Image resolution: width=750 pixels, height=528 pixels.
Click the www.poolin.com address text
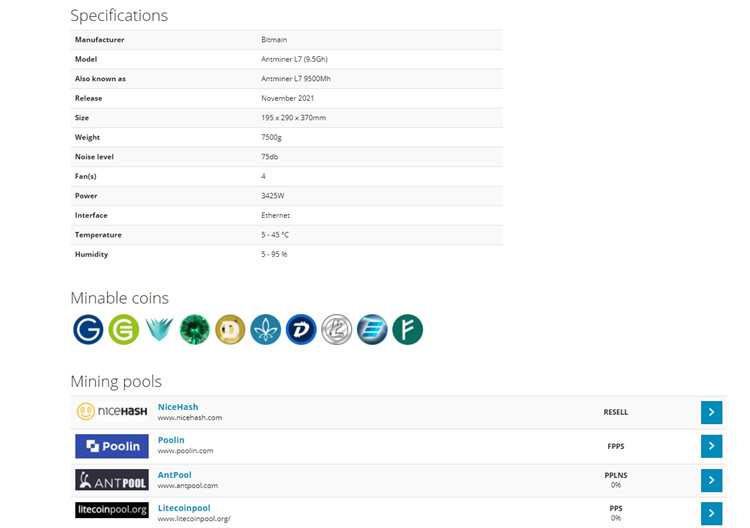click(186, 451)
